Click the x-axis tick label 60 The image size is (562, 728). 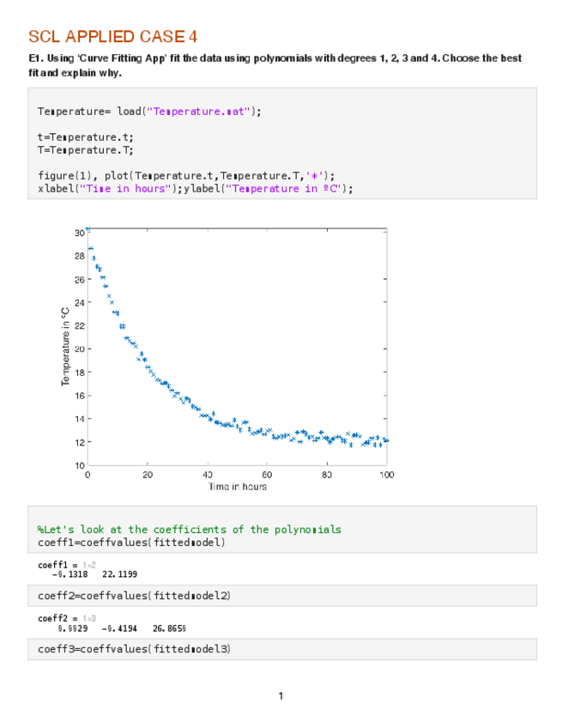(267, 474)
